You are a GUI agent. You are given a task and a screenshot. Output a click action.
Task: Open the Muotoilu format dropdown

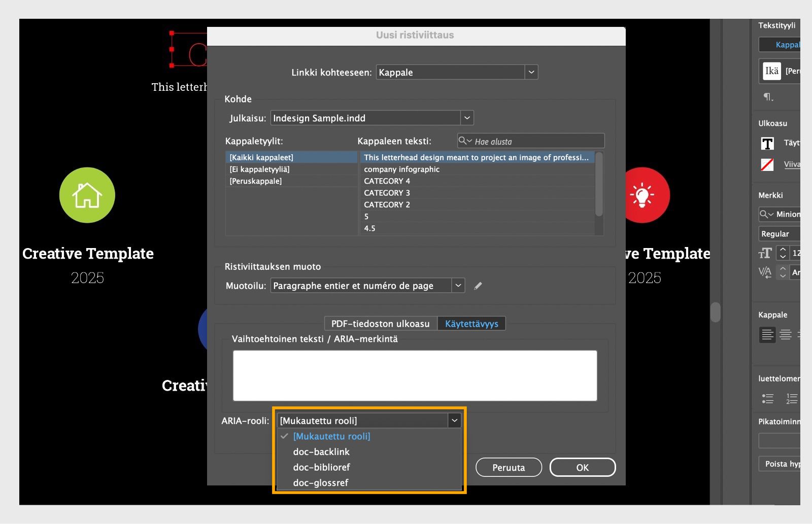pos(458,286)
